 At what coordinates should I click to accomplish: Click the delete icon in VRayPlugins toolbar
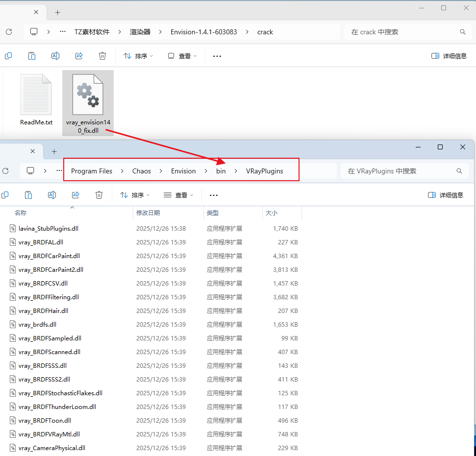point(99,195)
